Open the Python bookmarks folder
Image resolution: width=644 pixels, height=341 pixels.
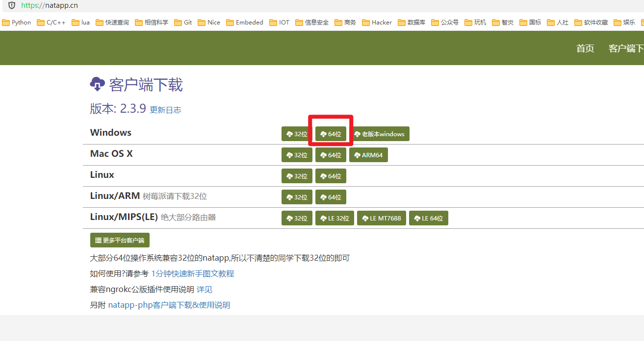17,23
